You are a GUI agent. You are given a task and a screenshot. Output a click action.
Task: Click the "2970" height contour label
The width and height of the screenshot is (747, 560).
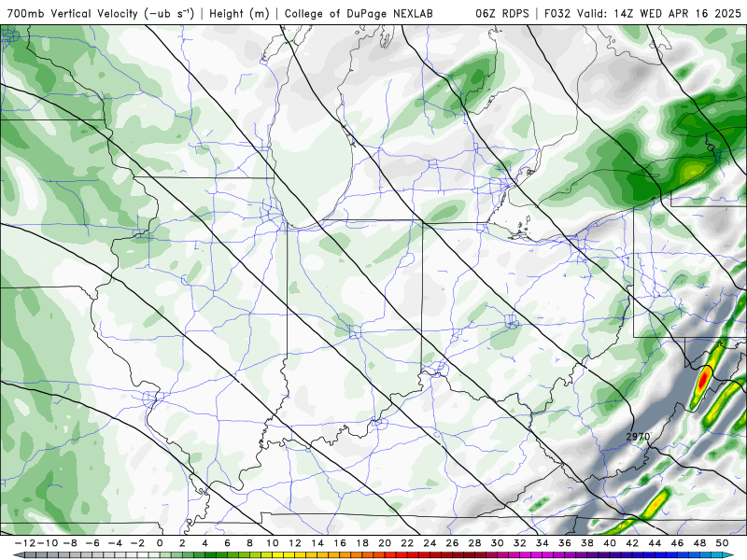(638, 437)
